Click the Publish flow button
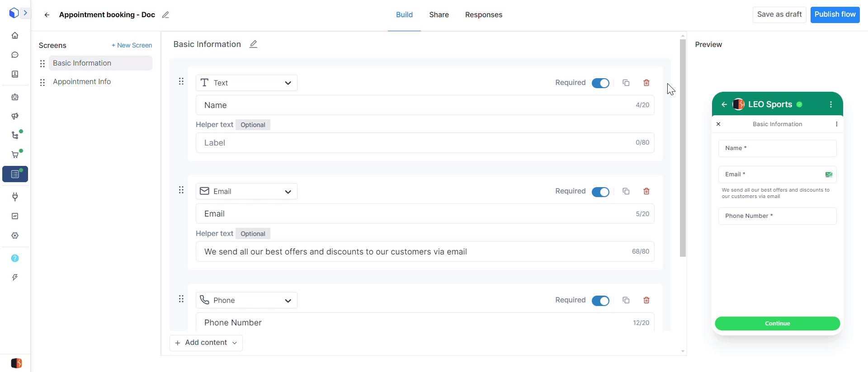The image size is (868, 372). click(835, 14)
